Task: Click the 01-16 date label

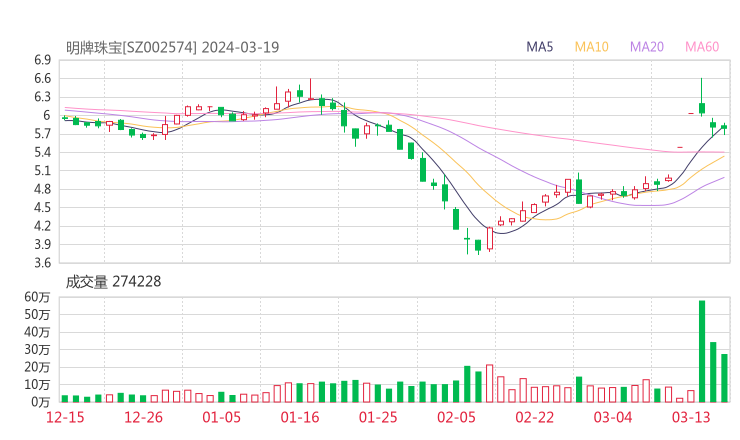Action: click(300, 417)
